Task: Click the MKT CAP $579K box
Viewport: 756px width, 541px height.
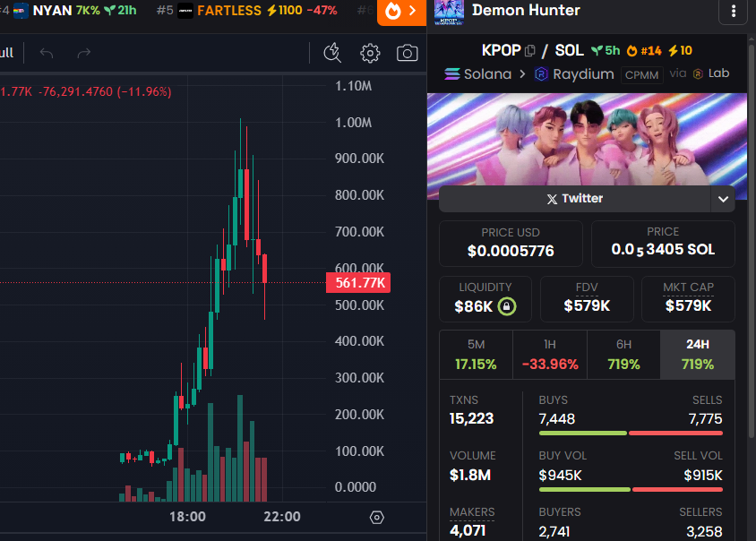Action: click(x=688, y=299)
